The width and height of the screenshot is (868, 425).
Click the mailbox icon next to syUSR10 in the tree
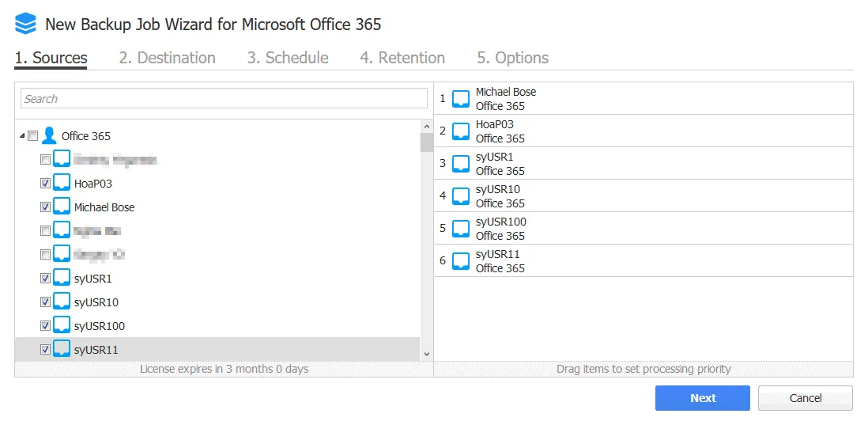pos(62,302)
